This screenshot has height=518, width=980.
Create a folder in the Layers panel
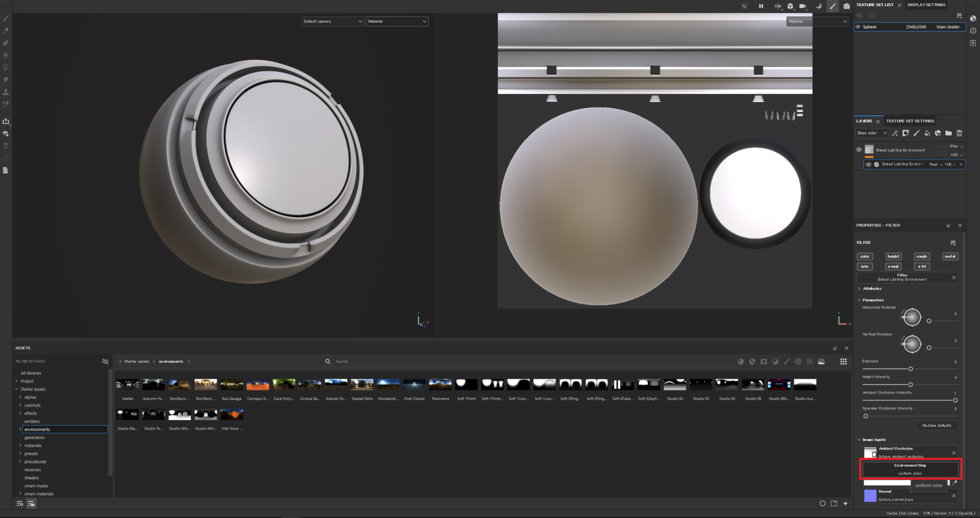pyautogui.click(x=949, y=133)
